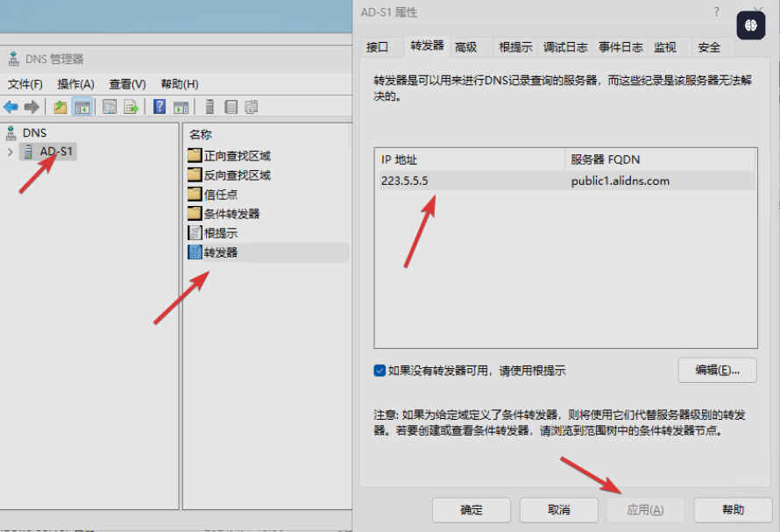Screen dimensions: 780x532
Task: Switch to the 高级 tab
Action: (466, 47)
